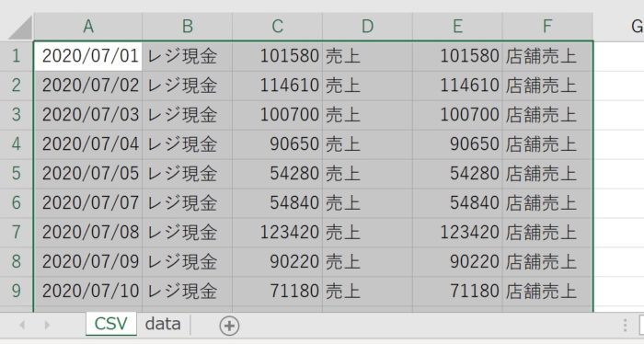Click column C value 114610
This screenshot has width=644, height=344.
click(277, 86)
